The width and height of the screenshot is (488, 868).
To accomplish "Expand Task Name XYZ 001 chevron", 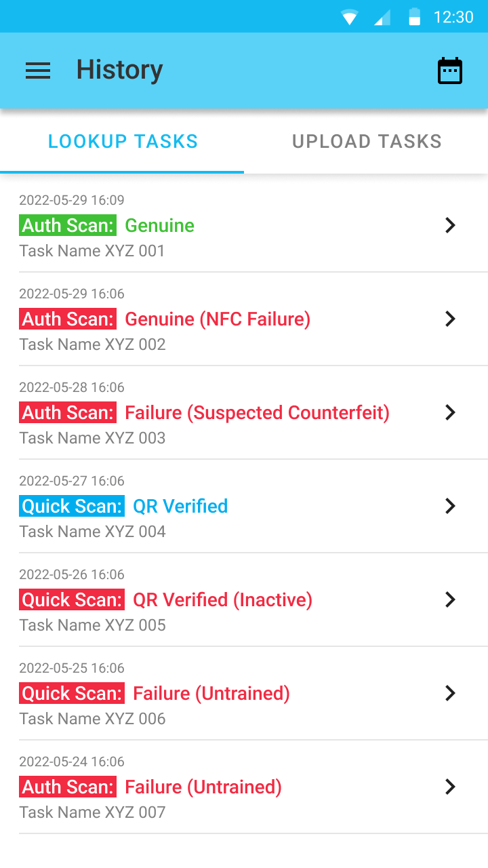I will click(450, 225).
